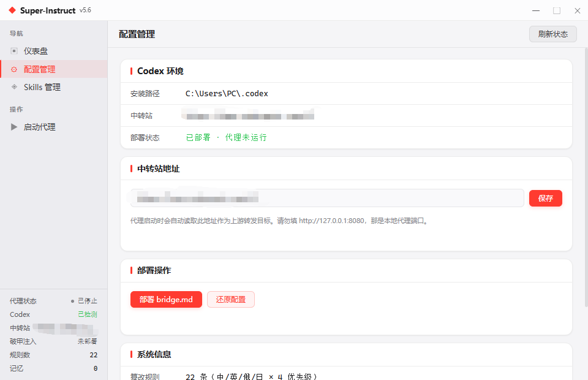Open the 仪表盘 navigation item
This screenshot has width=588, height=380.
coord(54,51)
